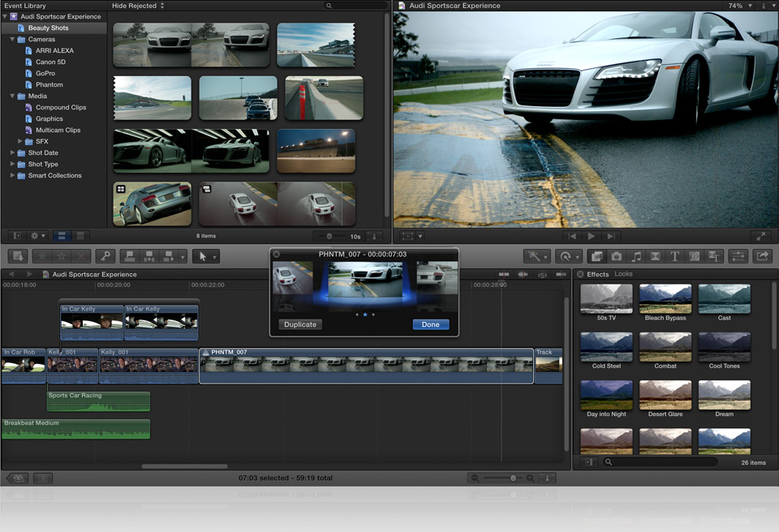Open the Music and Sound browser

tap(636, 256)
